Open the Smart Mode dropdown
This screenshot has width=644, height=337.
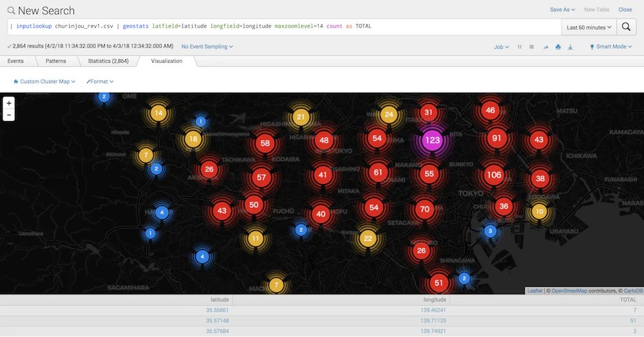611,47
